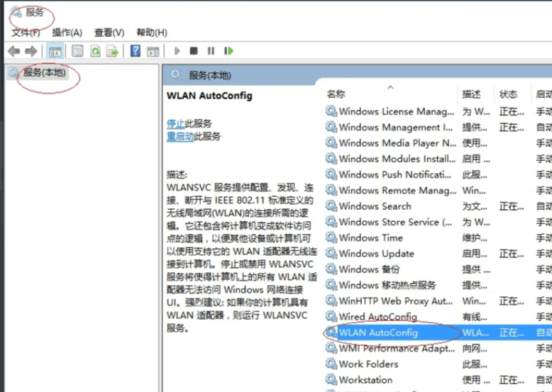Screen dimensions: 552x392
Task: Select Windows License Manager service row
Action: click(438, 111)
